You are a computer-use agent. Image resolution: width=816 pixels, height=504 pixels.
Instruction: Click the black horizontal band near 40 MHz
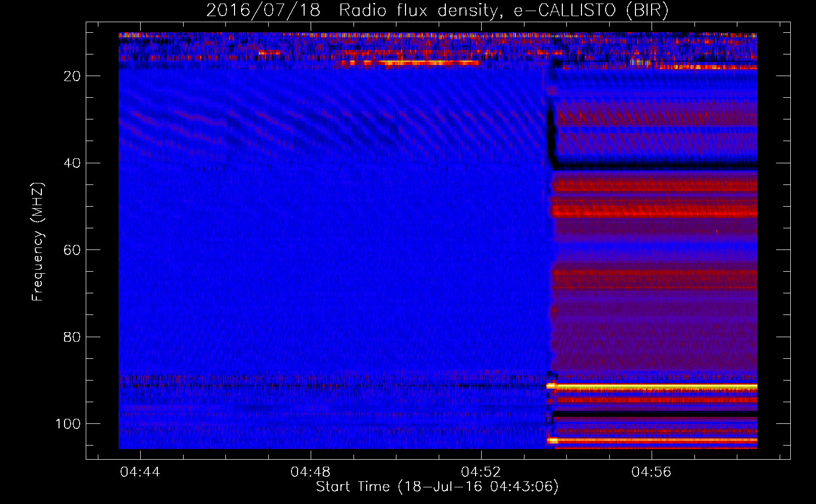click(x=654, y=165)
